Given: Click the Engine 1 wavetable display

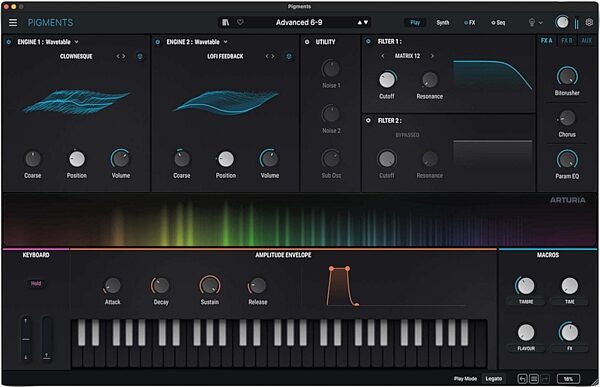Looking at the screenshot, I should click(x=77, y=102).
